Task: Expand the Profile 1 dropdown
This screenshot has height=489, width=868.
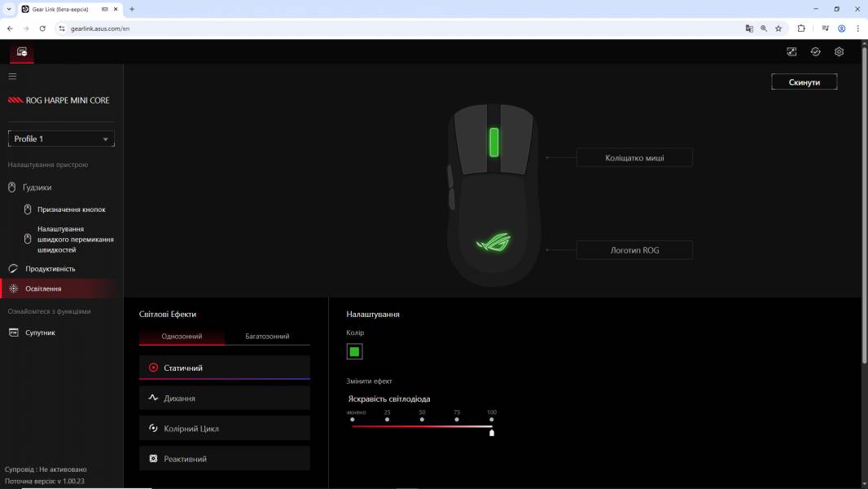Action: tap(61, 139)
